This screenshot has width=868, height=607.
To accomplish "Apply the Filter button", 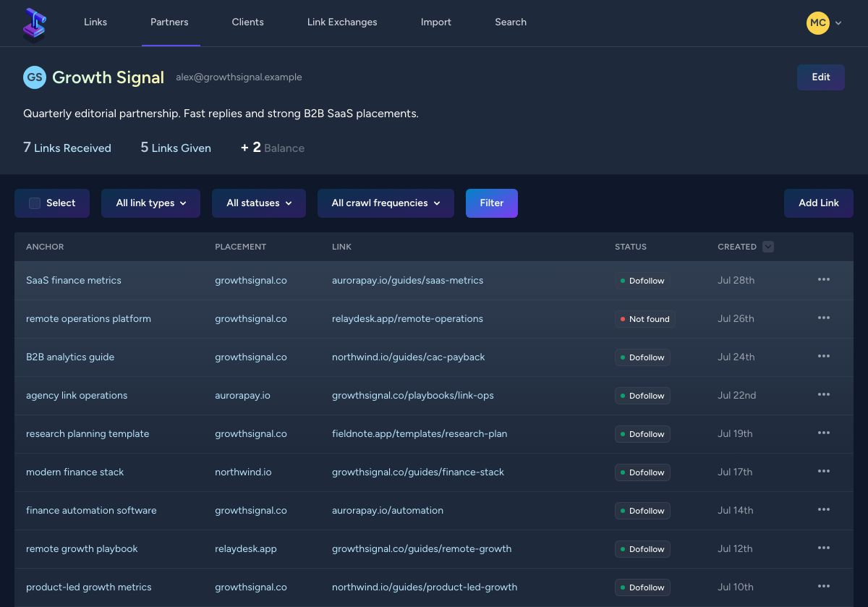I will (x=492, y=203).
